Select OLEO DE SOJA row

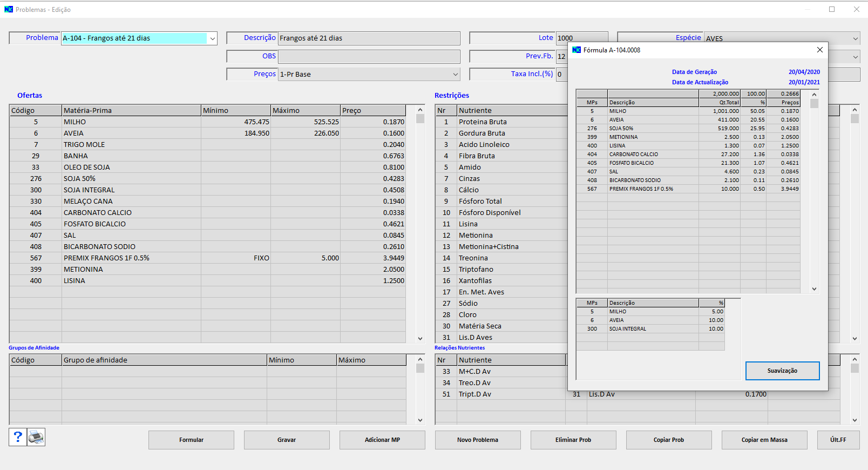(x=207, y=167)
